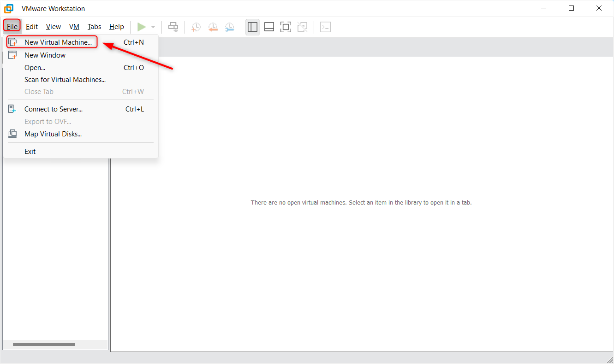Toggle the library sidebar view icon

tap(252, 27)
